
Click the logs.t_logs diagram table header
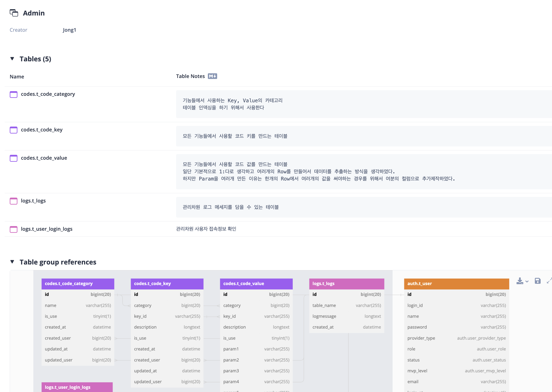346,284
